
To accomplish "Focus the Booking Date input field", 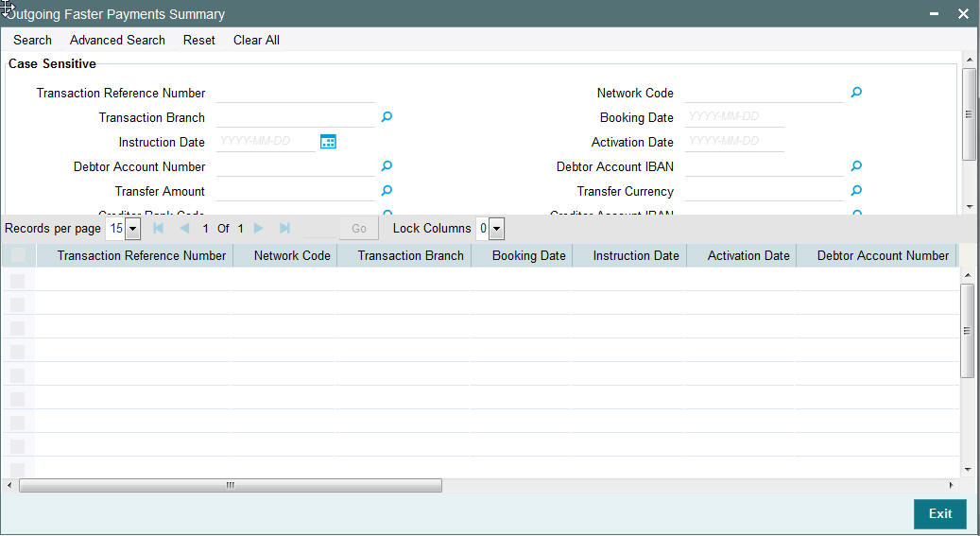I will [x=734, y=117].
